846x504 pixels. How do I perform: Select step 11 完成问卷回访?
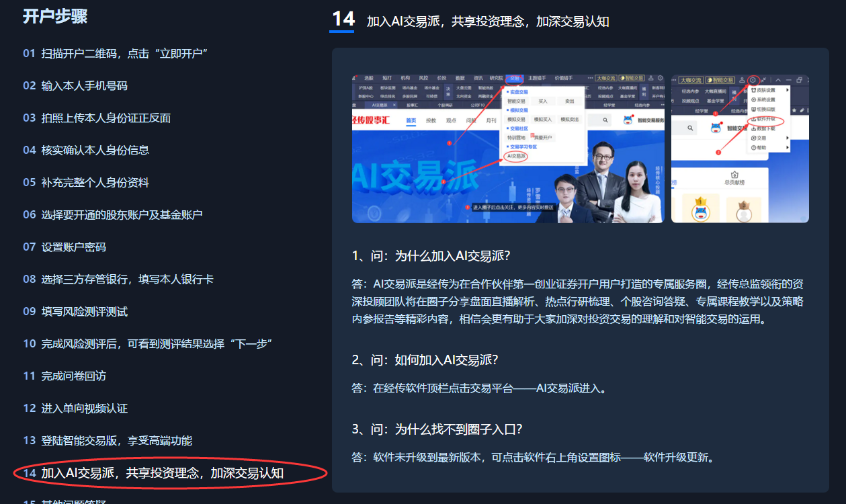(x=65, y=376)
